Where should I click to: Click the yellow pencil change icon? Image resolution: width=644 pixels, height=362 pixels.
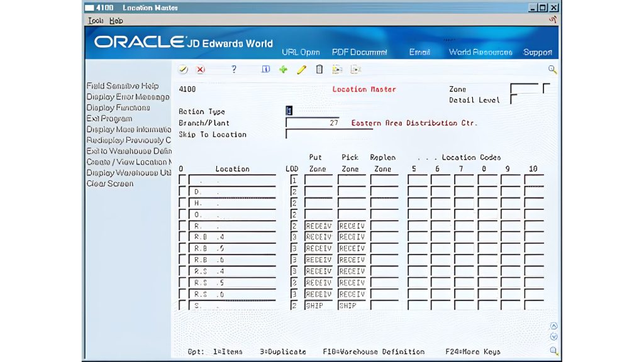coord(301,69)
